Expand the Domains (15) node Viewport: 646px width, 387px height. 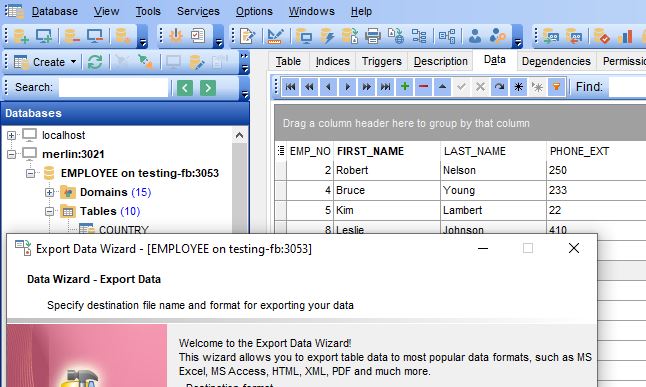coord(49,192)
